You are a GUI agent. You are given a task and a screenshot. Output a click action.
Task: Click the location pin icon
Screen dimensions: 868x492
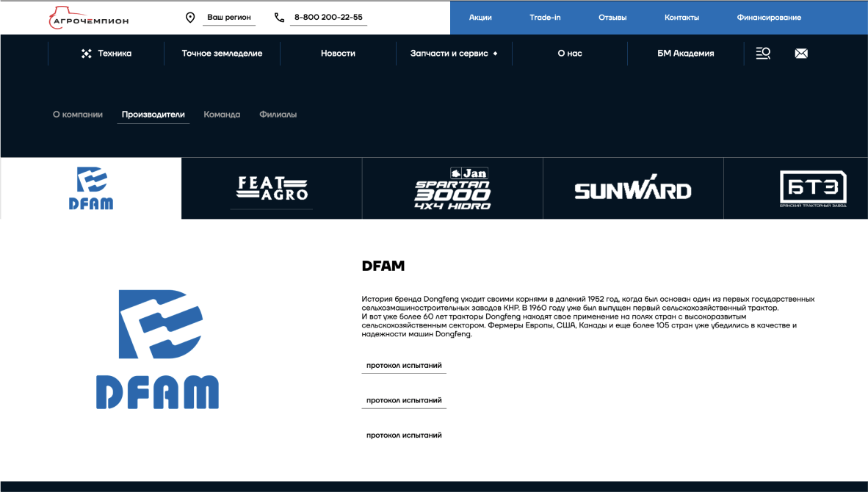click(x=190, y=18)
